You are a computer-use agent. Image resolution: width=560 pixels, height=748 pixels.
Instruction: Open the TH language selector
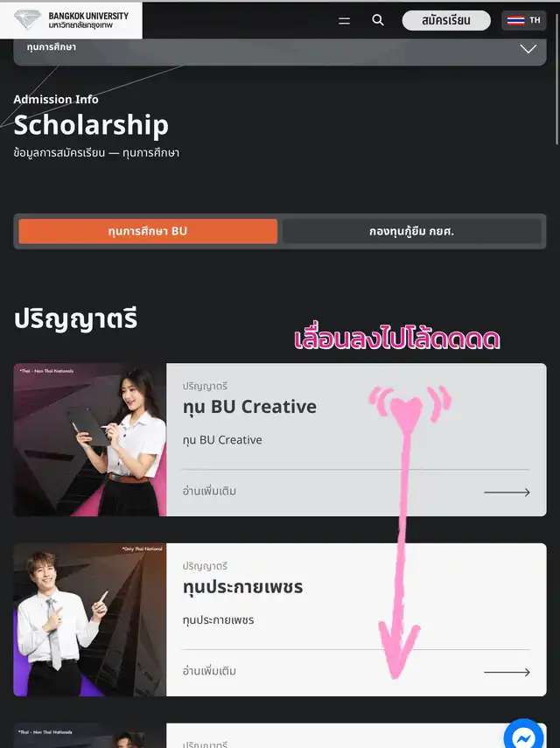click(x=524, y=20)
